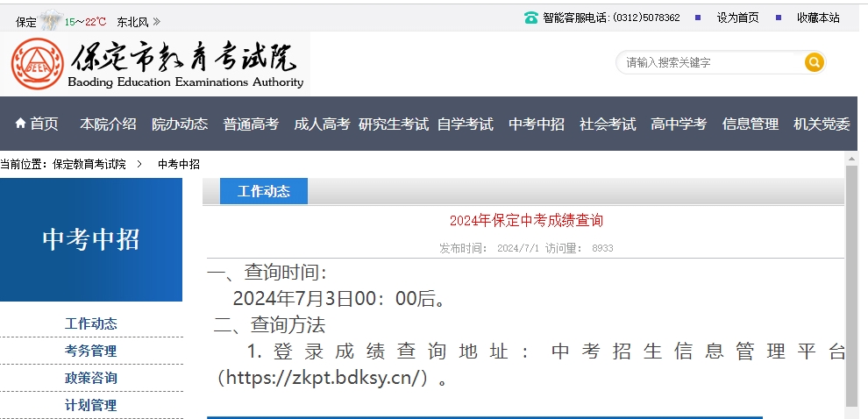The image size is (868, 419).
Task: Open 考务管理 in the left sidebar
Action: point(91,351)
